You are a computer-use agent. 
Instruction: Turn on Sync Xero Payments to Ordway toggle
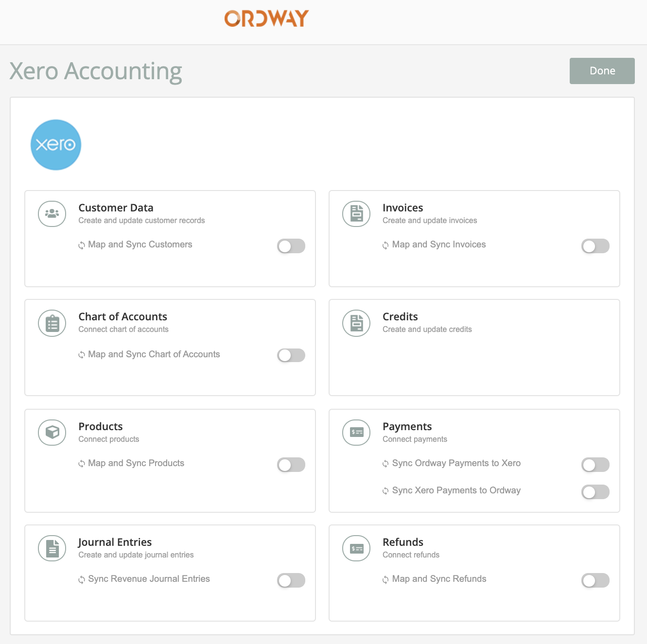coord(595,492)
